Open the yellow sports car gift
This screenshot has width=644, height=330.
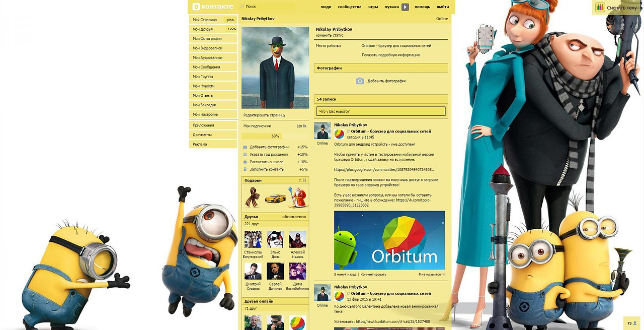point(275,198)
